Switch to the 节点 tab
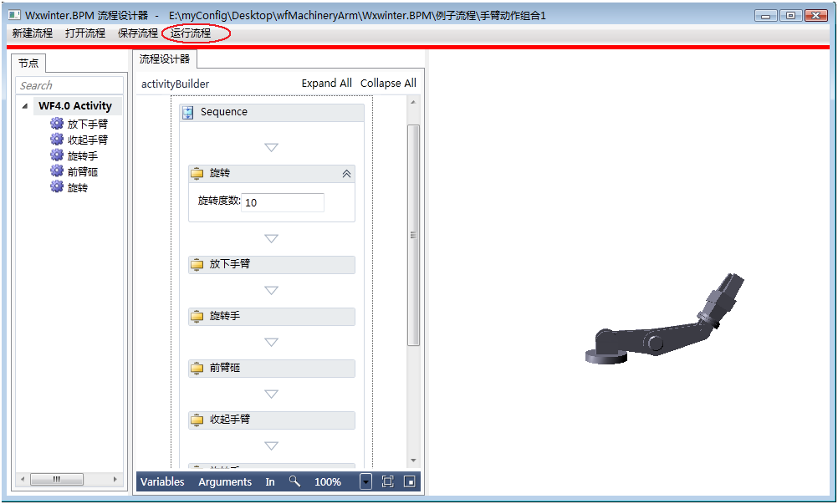Viewport: 838px width, 504px height. 29,63
